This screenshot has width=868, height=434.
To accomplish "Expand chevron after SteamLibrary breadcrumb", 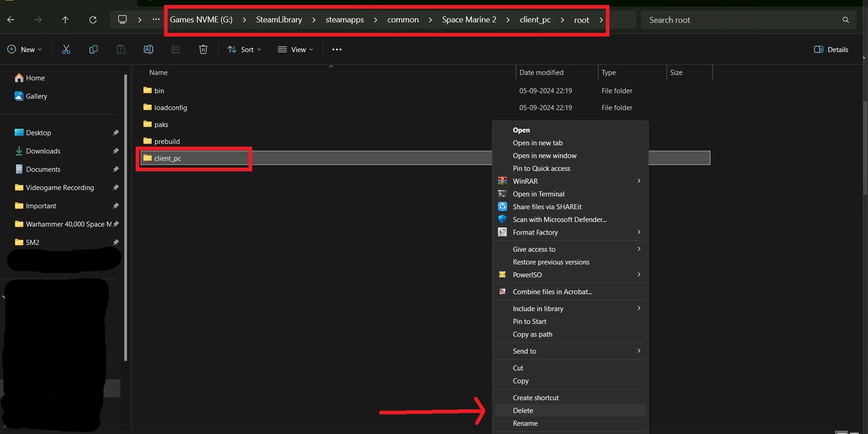I will 314,20.
